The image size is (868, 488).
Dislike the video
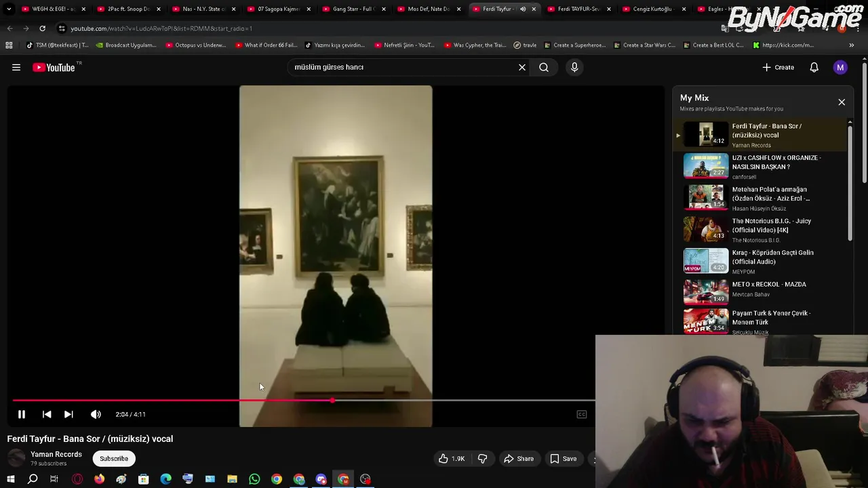pyautogui.click(x=482, y=459)
